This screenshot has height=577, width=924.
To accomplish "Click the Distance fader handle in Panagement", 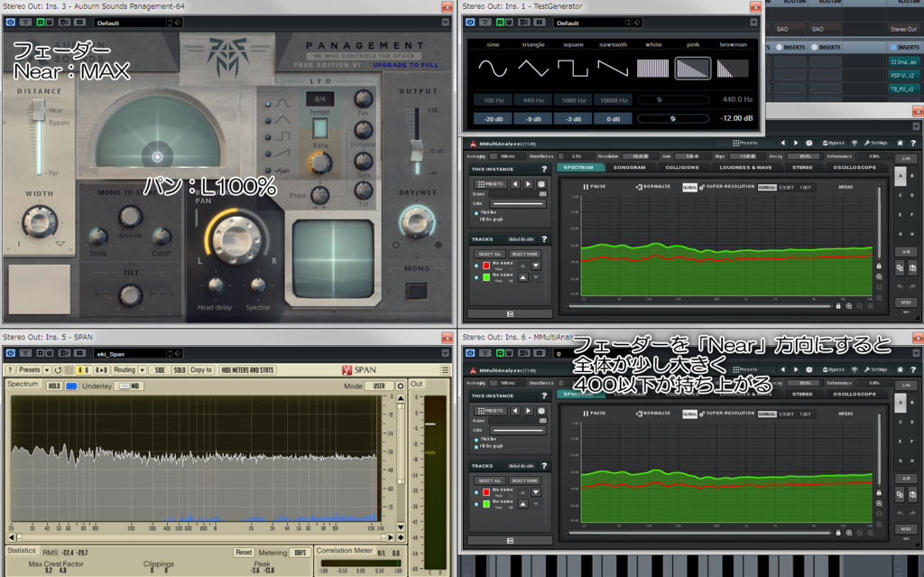I will point(39,110).
